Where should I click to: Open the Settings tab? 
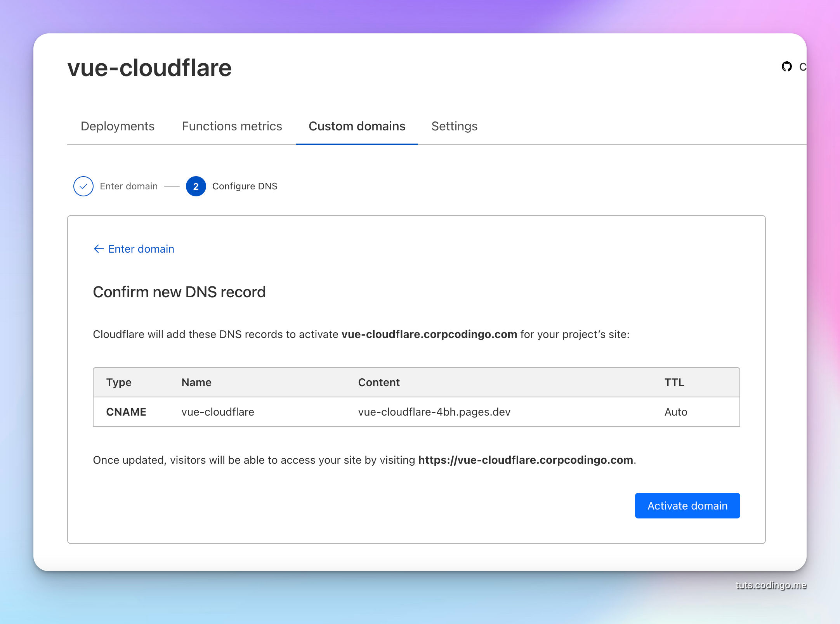[x=454, y=126]
